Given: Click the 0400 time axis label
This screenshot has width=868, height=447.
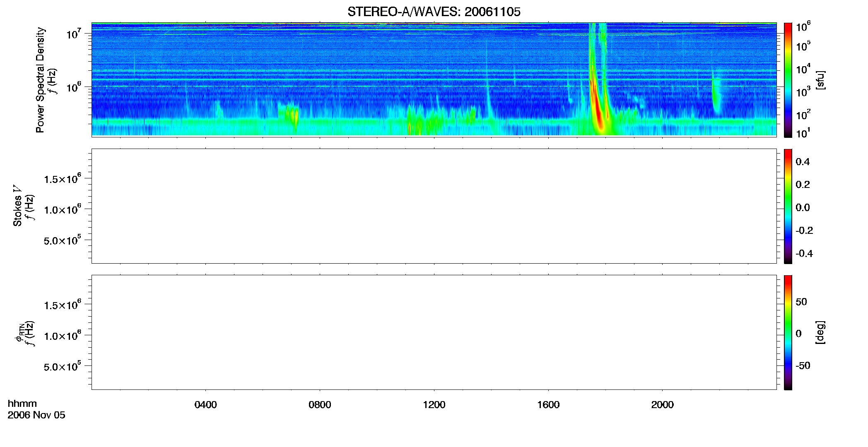Looking at the screenshot, I should (206, 404).
